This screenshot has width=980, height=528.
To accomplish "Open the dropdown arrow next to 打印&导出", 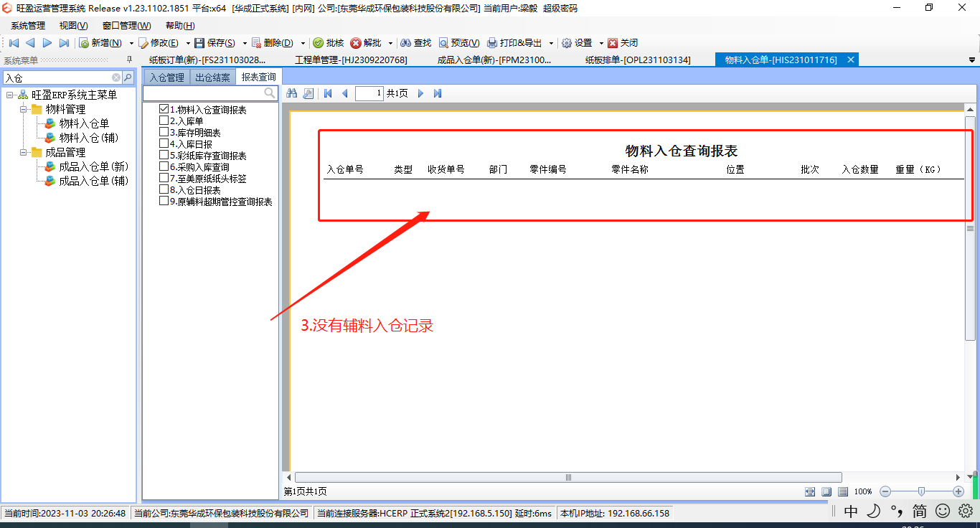I will click(551, 43).
